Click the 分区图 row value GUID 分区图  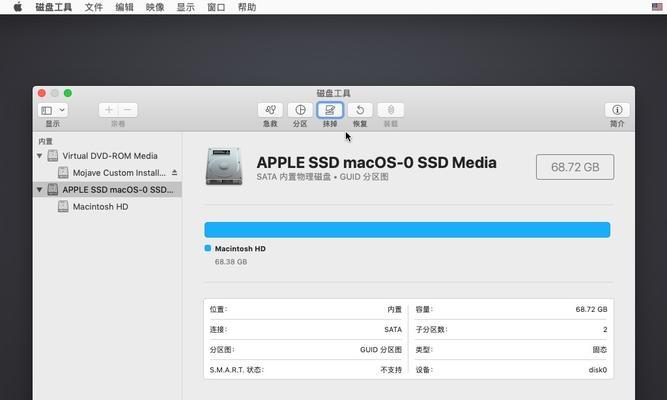pyautogui.click(x=381, y=349)
